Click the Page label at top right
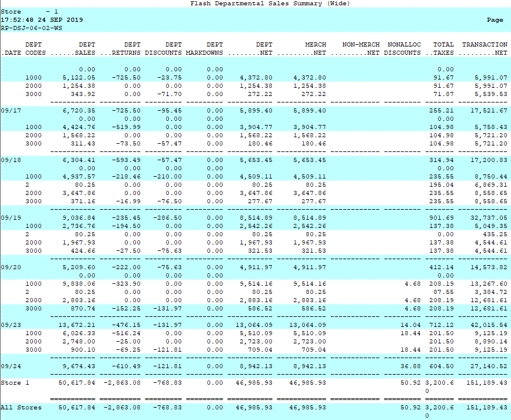Viewport: 511px width, 420px height. pyautogui.click(x=495, y=20)
